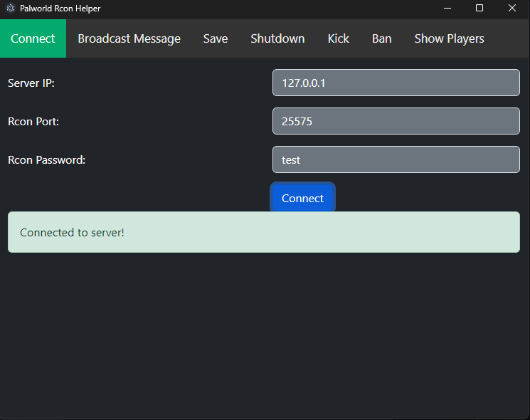The image size is (530, 420).
Task: Open the Kick tab
Action: (339, 38)
